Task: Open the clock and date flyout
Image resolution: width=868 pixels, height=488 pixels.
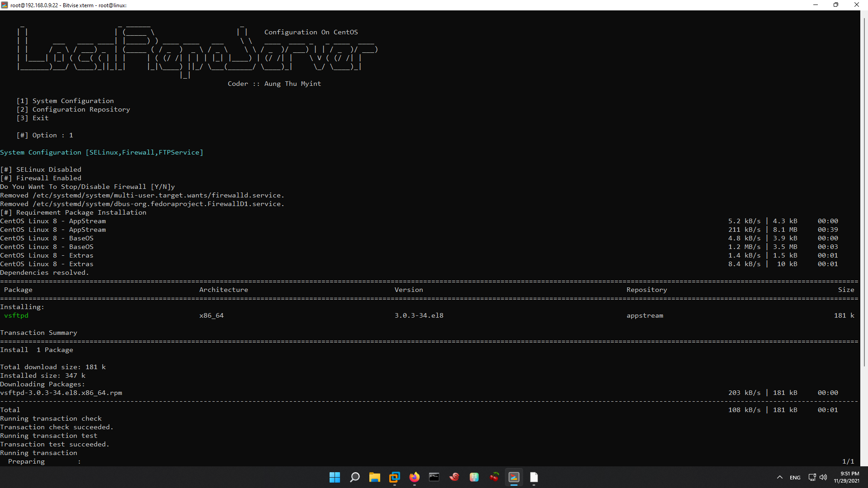Action: tap(846, 477)
